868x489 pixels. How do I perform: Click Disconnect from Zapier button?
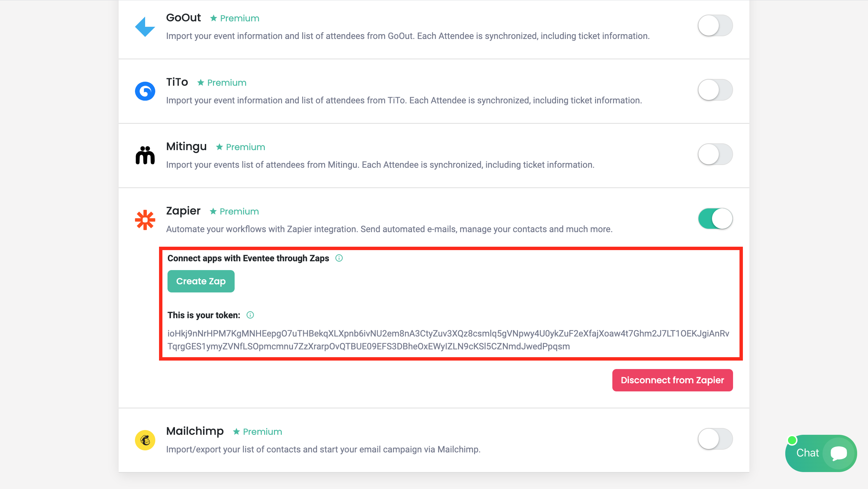pyautogui.click(x=673, y=380)
